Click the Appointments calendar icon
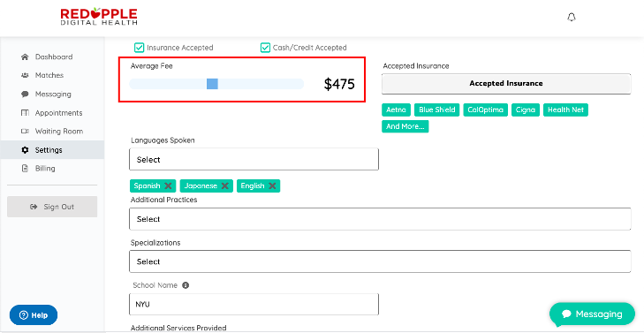 click(25, 112)
